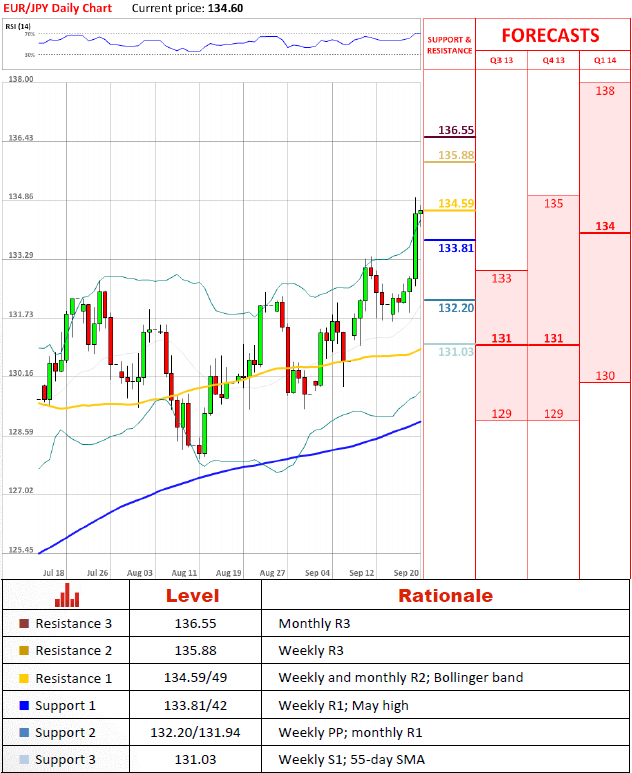The height and width of the screenshot is (773, 632).
Task: Click the Resistance 1 yellow color square
Action: pyautogui.click(x=24, y=678)
